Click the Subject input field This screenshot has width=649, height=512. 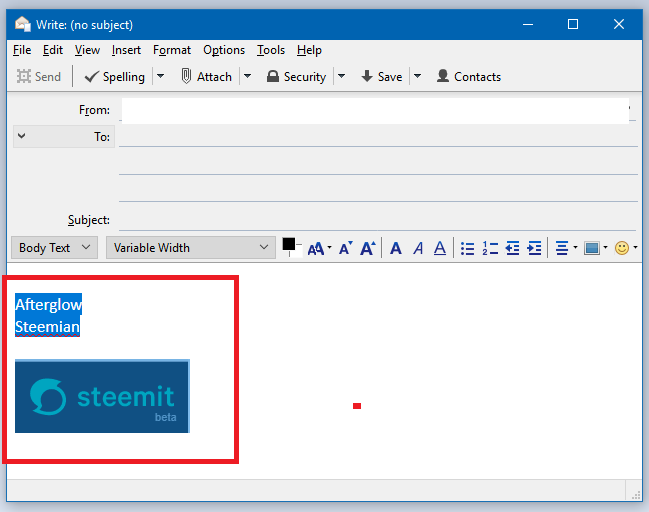[377, 220]
